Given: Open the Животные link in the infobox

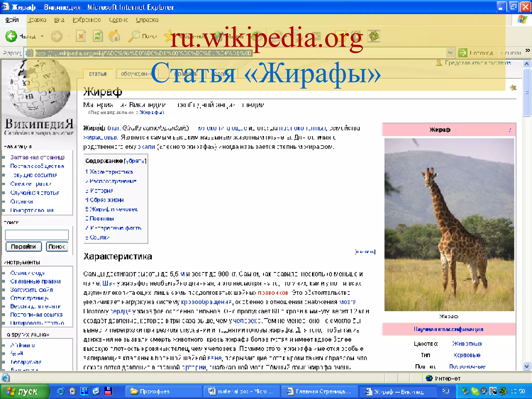Looking at the screenshot, I should 467,344.
